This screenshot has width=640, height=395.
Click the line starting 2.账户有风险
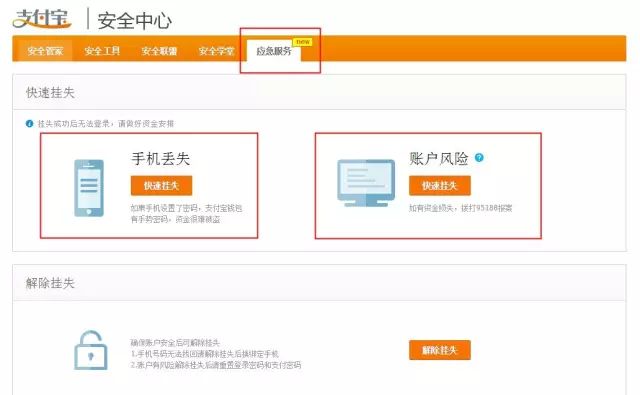tap(216, 365)
